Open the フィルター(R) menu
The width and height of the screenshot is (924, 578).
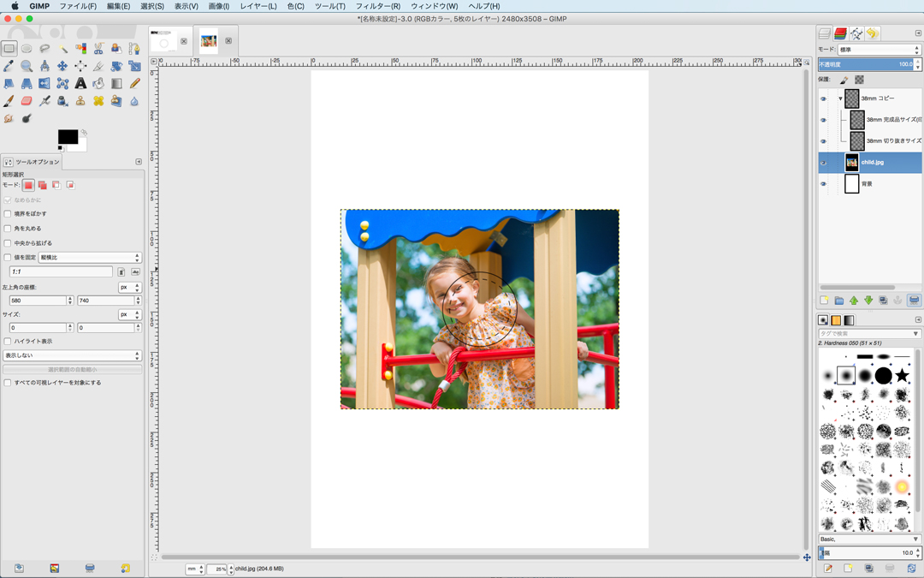377,6
